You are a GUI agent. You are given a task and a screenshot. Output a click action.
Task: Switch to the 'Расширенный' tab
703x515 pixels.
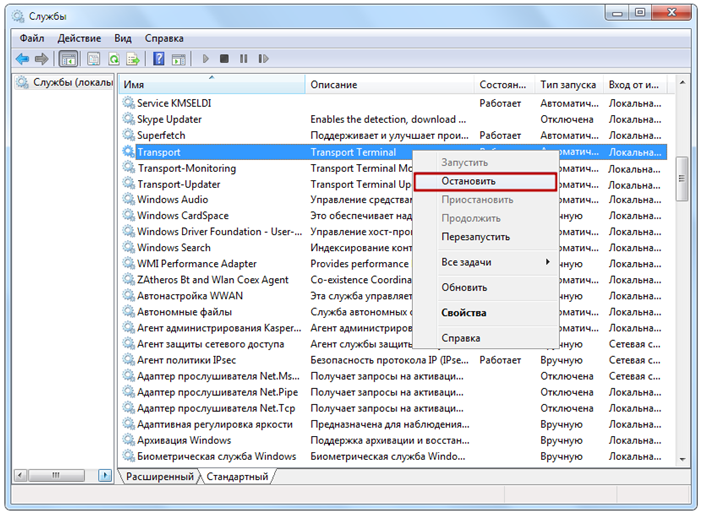pos(159,477)
